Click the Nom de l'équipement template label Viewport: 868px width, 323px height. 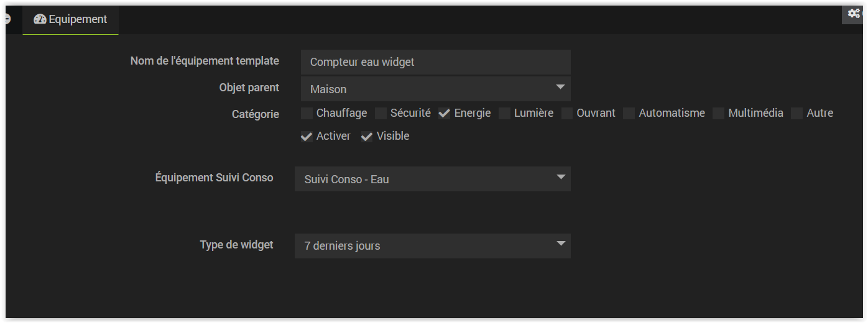(205, 61)
